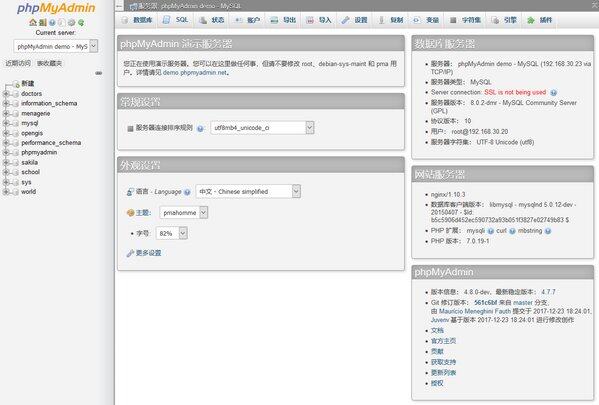The width and height of the screenshot is (599, 405).
Task: Click the help icon next to Language label
Action: tap(187, 192)
